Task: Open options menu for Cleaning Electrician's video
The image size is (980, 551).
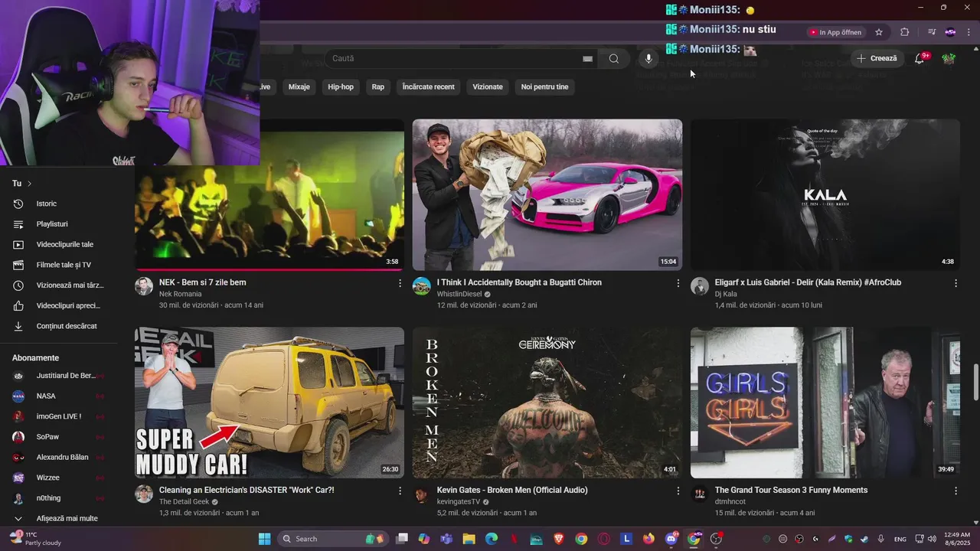Action: [400, 491]
